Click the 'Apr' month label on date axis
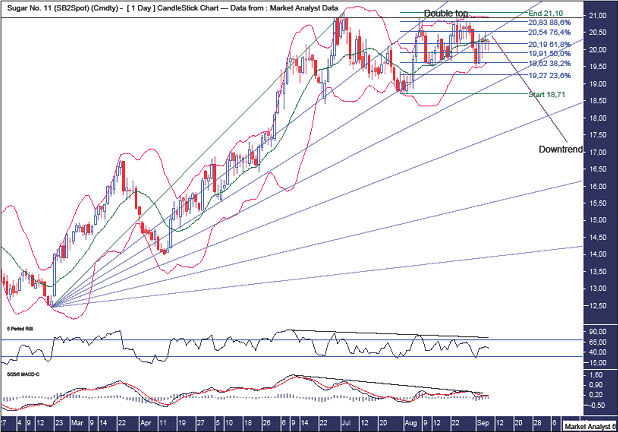618x432 pixels. coord(146,423)
